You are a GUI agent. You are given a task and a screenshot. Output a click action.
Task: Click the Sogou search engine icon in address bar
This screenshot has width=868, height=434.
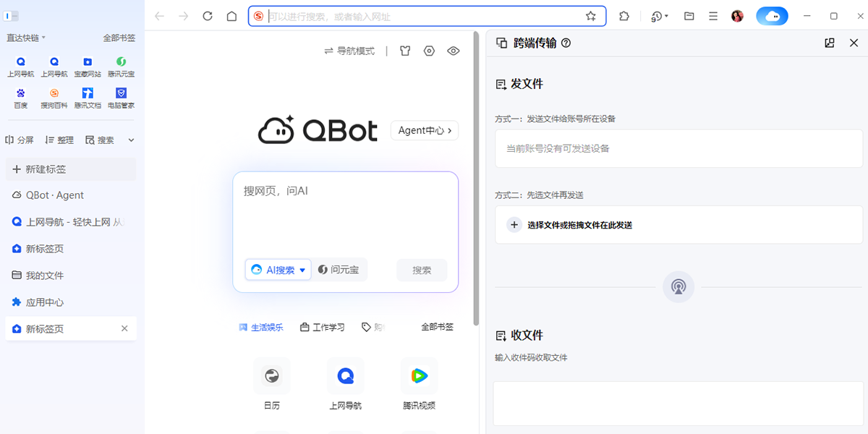click(x=259, y=16)
